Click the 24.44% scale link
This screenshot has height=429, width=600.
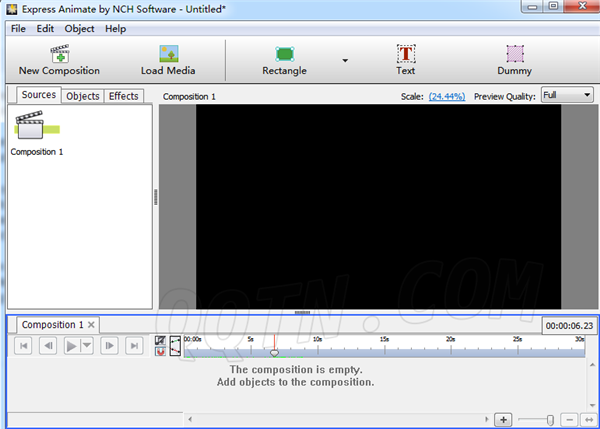point(447,96)
